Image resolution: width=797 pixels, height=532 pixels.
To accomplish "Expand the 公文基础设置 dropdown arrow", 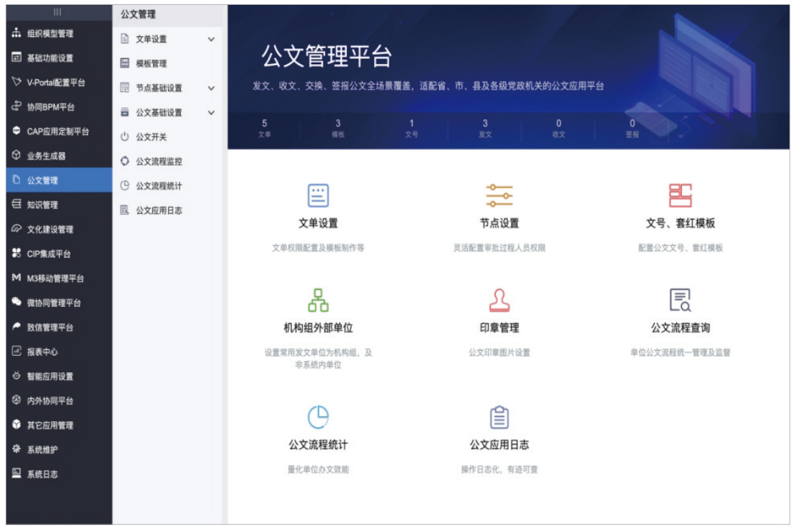I will click(x=211, y=113).
